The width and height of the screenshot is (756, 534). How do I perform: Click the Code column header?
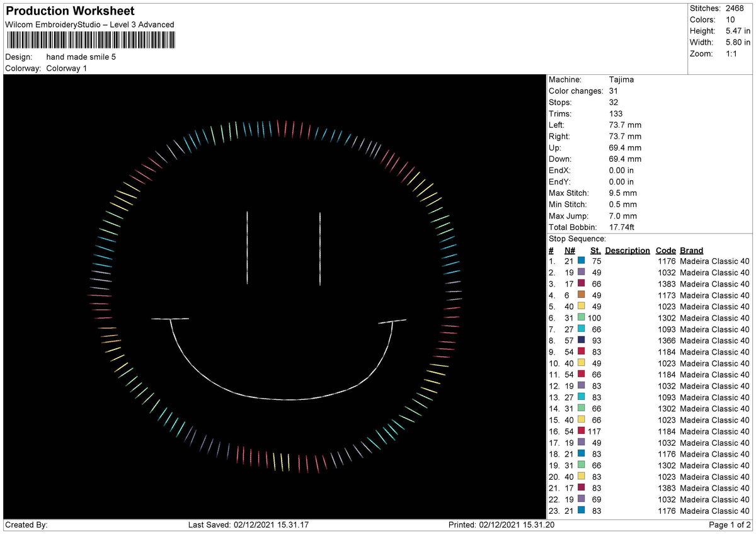point(665,250)
